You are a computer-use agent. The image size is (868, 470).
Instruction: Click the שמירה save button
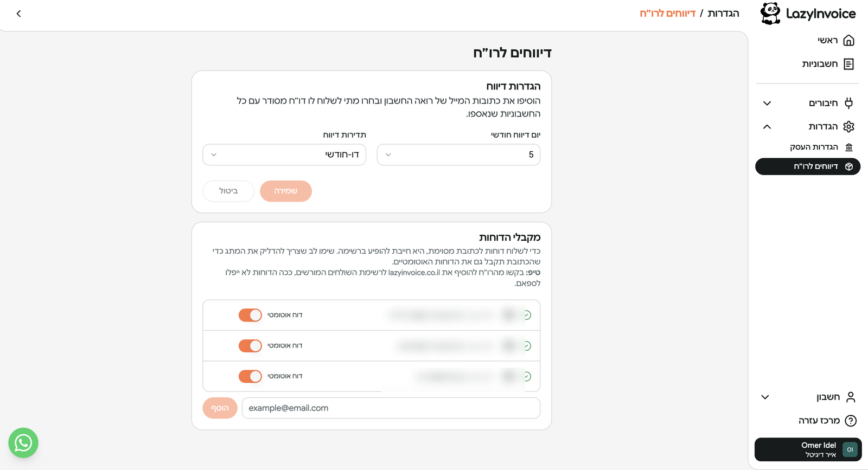(286, 191)
